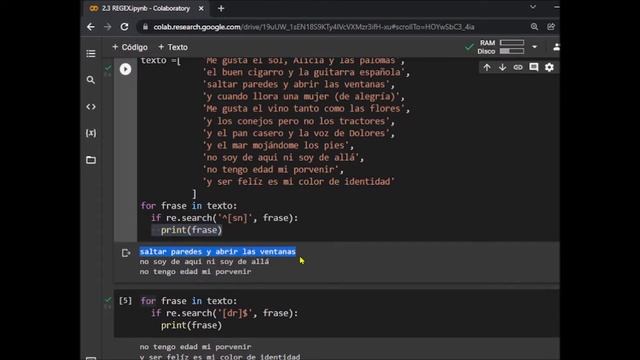Go back in the browser

coord(91,27)
